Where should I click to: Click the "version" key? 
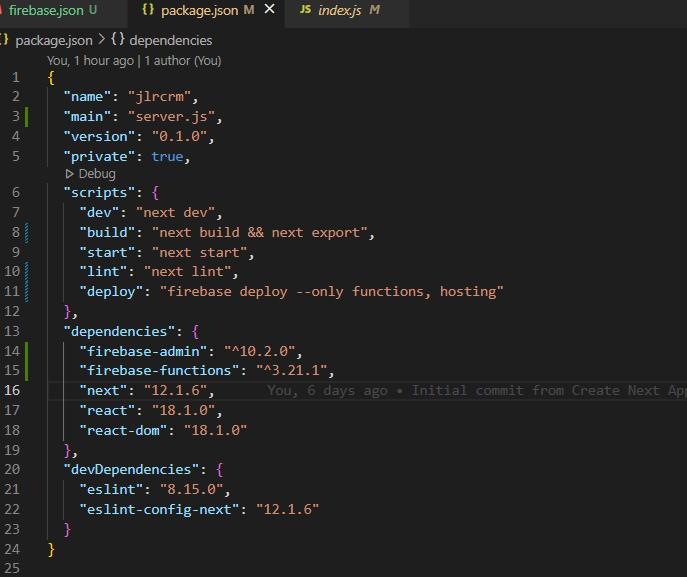[99, 137]
